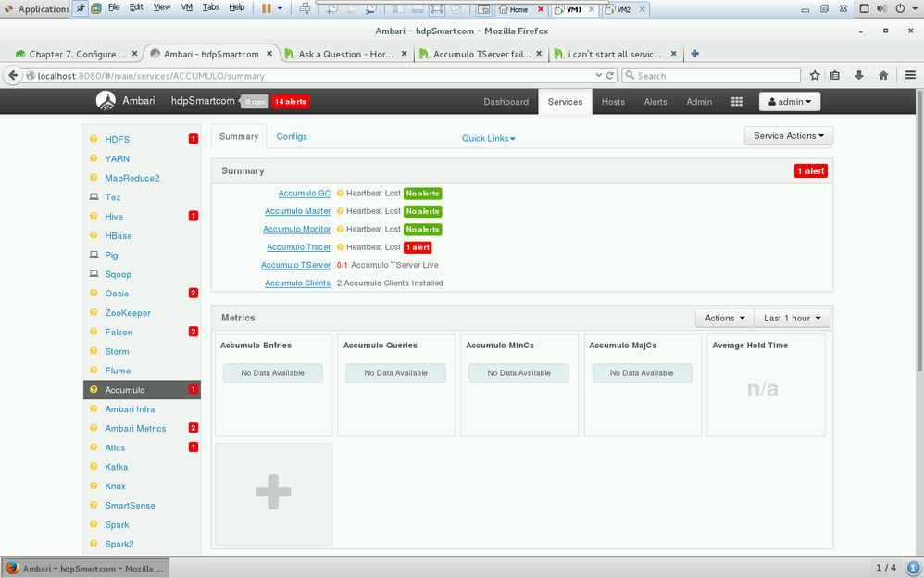The width and height of the screenshot is (924, 578).
Task: Expand the Quick Links dropdown
Action: (x=488, y=138)
